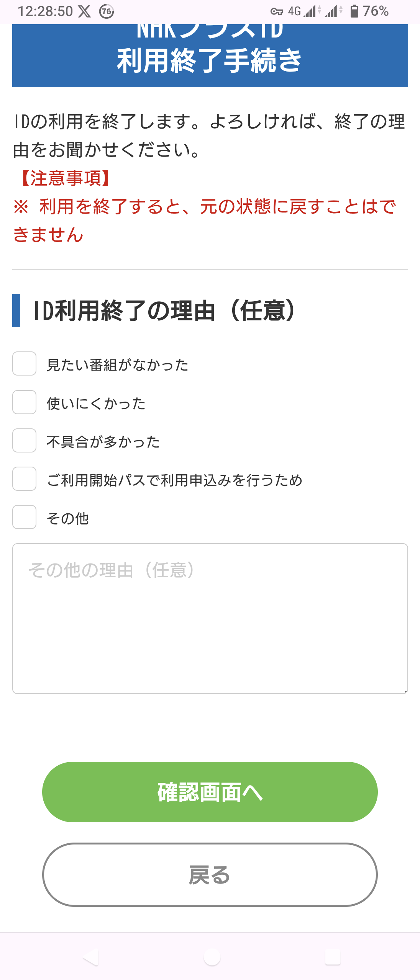The width and height of the screenshot is (420, 980).
Task: Tap the green 確認画面へ button
Action: click(x=210, y=792)
